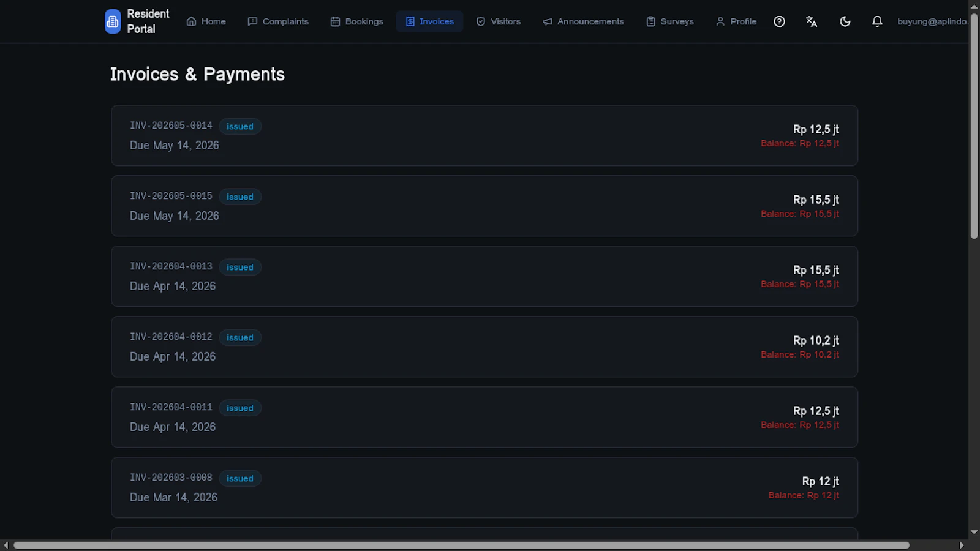Click issued badge on INV-202604-0012
This screenshot has height=551, width=980.
click(x=240, y=337)
